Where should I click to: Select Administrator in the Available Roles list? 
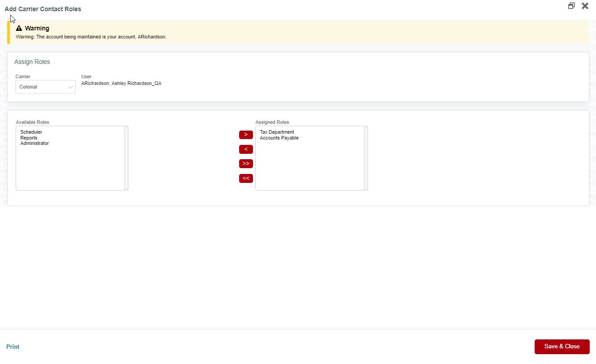34,143
